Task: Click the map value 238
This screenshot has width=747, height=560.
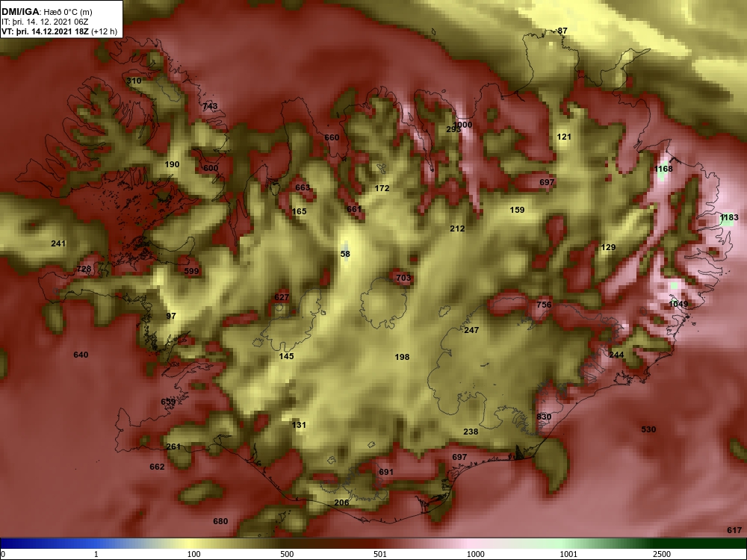Action: coord(471,432)
